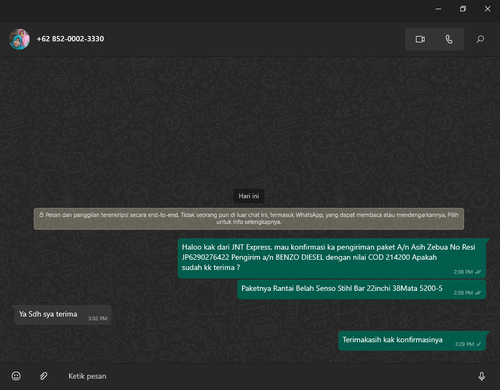Select the 'Ya Sdh sya terima' message
This screenshot has width=500, height=390.
(x=63, y=315)
